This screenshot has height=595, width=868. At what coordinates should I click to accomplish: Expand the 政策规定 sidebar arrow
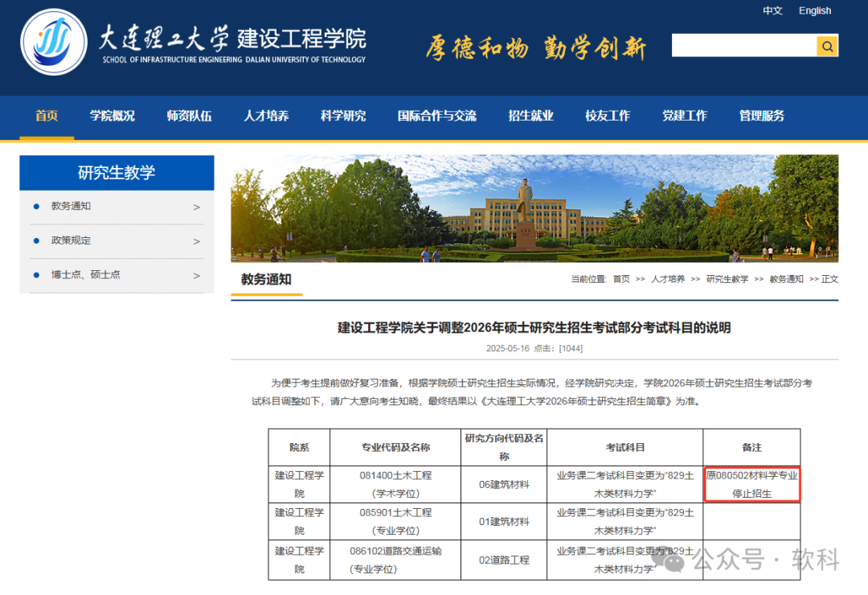pos(196,240)
